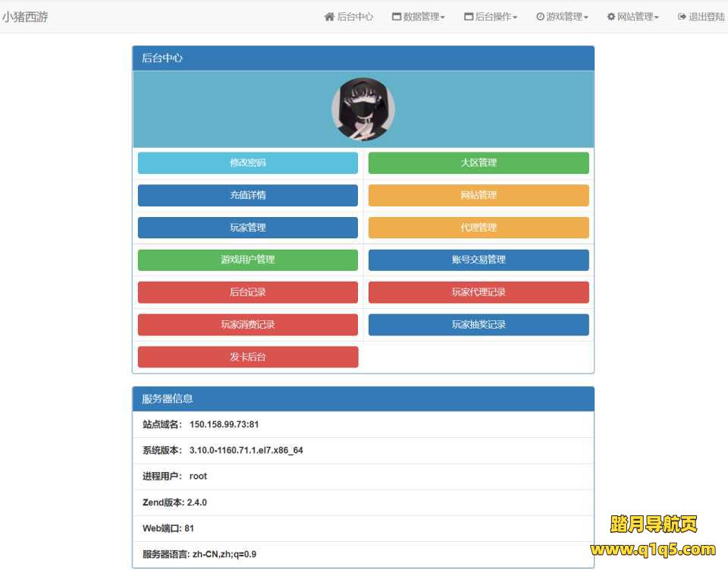Open the 发卡后台 card platform
Image resolution: width=728 pixels, height=570 pixels.
click(x=247, y=357)
